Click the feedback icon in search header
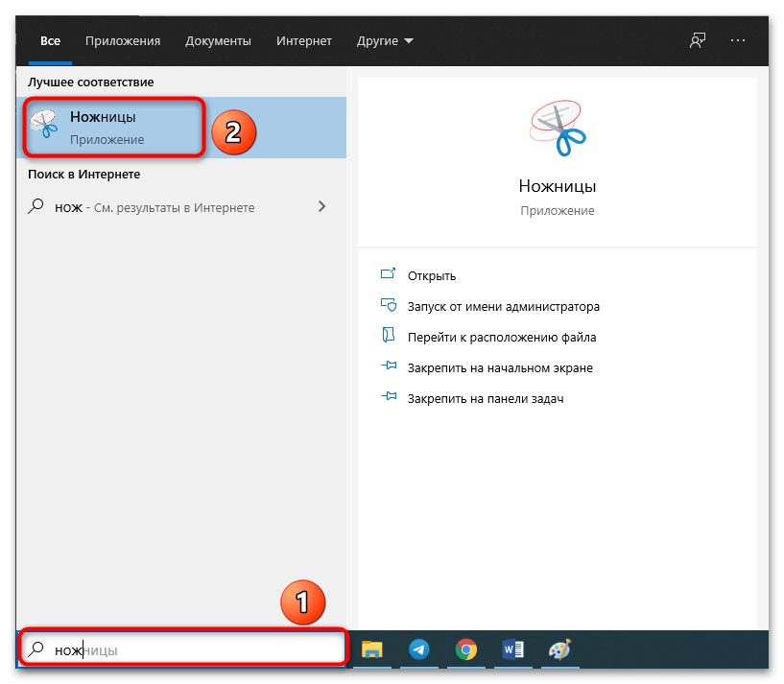 [698, 41]
